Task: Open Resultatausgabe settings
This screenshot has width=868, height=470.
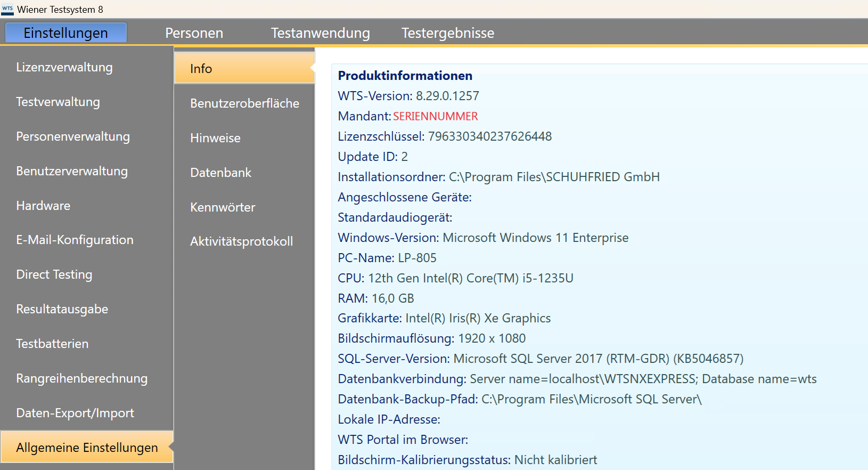Action: [62, 310]
